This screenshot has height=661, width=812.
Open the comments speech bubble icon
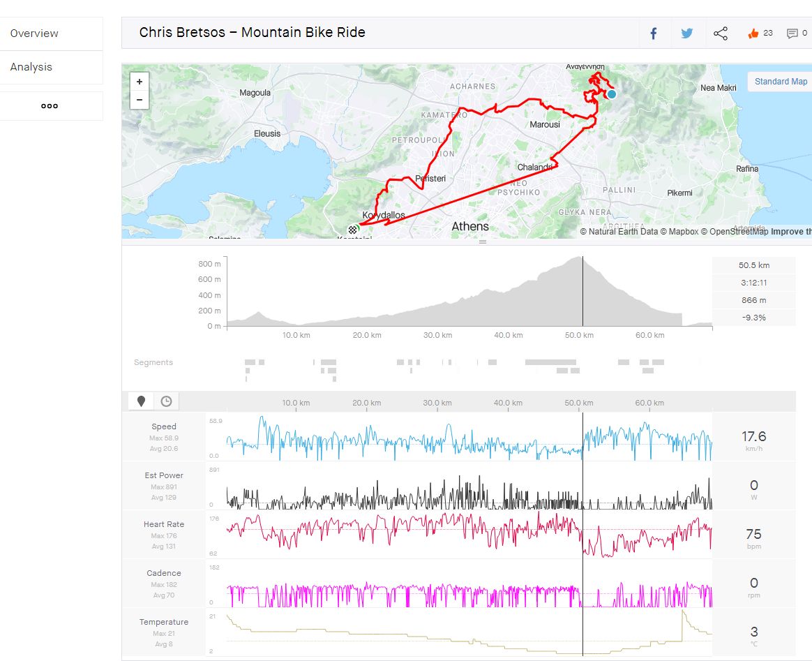792,34
